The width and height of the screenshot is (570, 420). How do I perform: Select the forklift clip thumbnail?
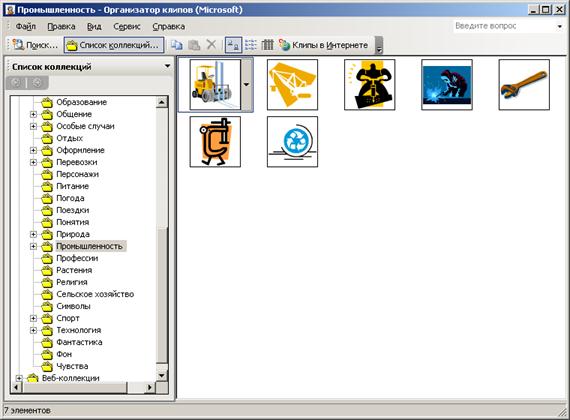coord(215,85)
